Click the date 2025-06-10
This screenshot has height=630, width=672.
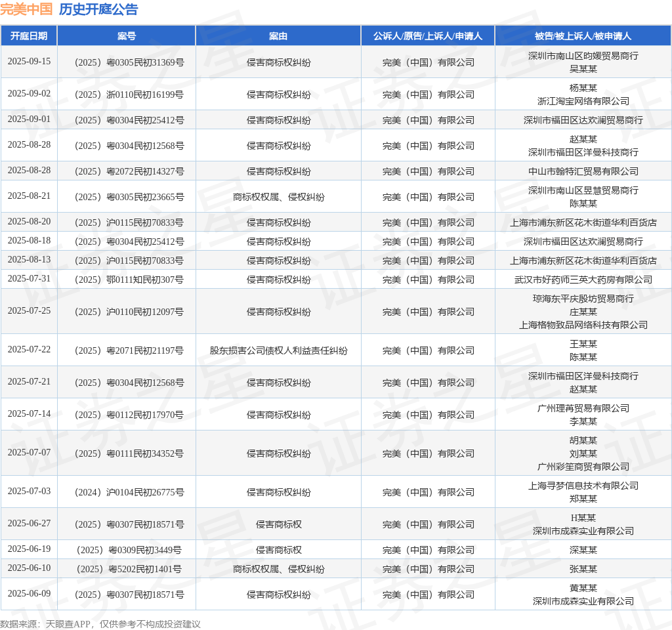pos(29,568)
